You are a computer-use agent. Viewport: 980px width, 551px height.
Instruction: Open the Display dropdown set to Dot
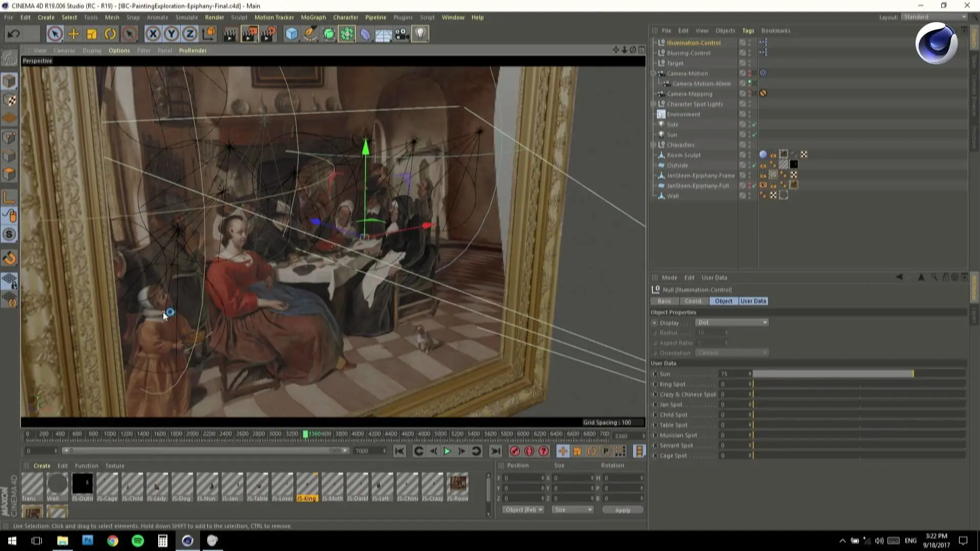pos(731,322)
